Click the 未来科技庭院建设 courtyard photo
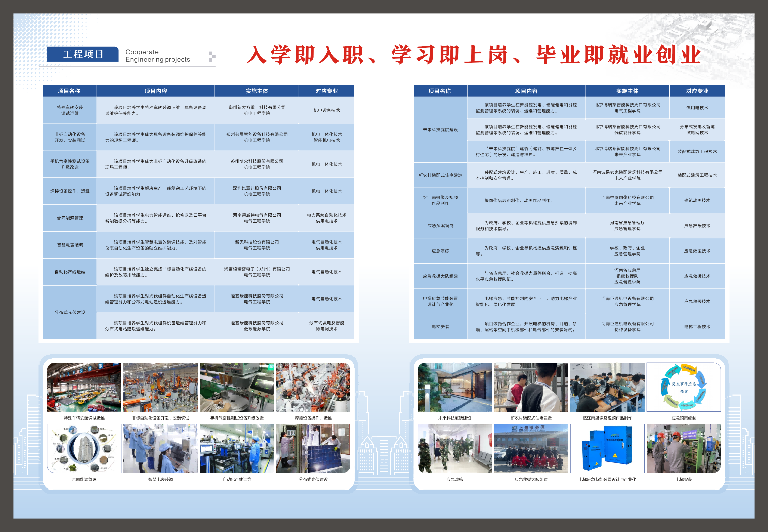The width and height of the screenshot is (768, 532). (454, 387)
